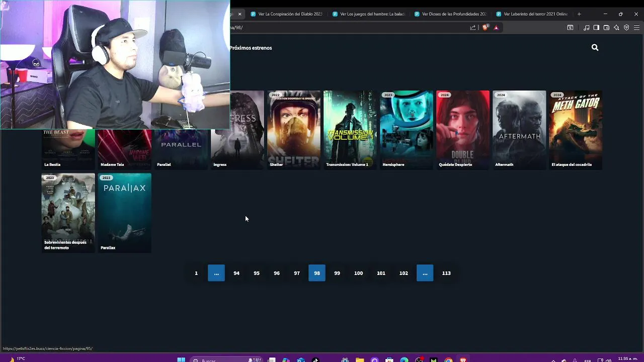This screenshot has width=644, height=362.
Task: Open the Aftermath movie poster
Action: click(519, 130)
